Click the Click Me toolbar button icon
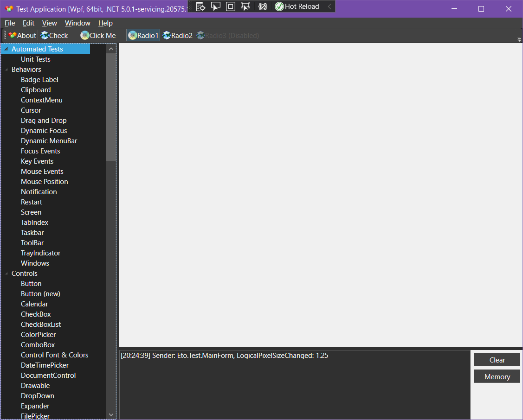The width and height of the screenshot is (523, 420). click(x=85, y=35)
